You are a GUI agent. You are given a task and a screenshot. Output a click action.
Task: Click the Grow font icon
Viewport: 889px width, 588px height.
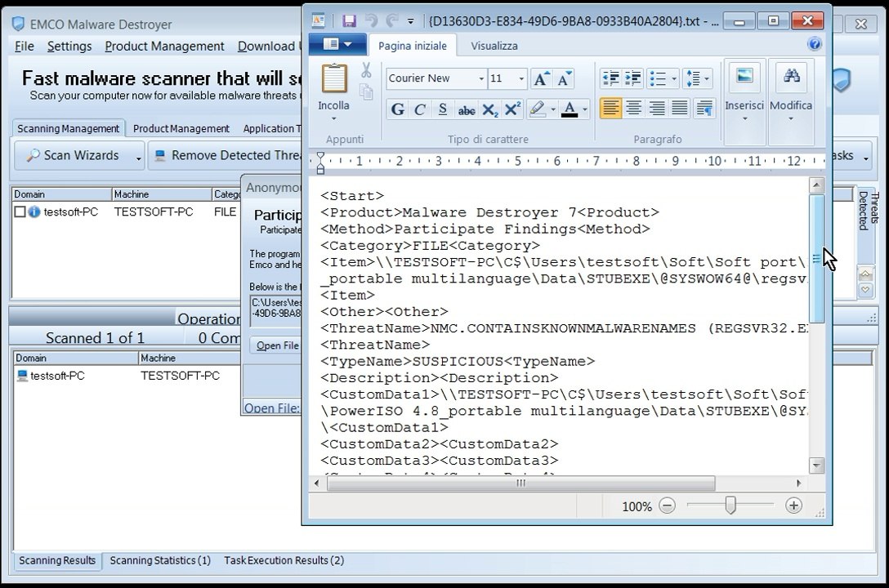click(x=542, y=78)
